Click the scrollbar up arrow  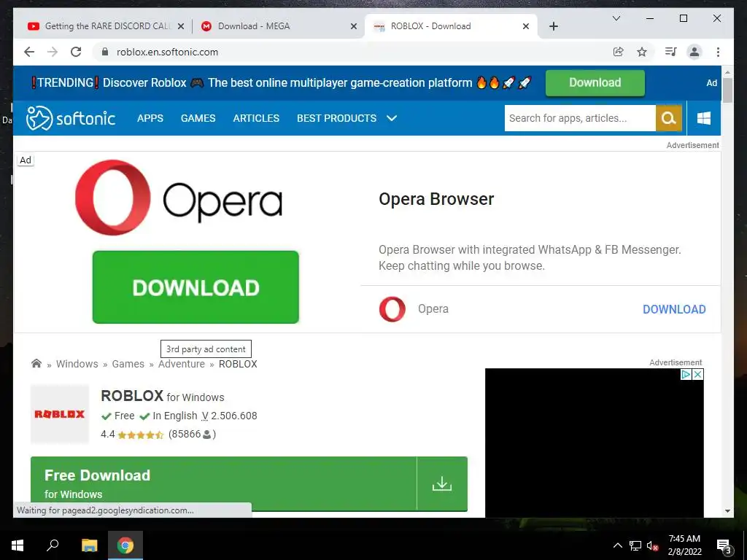[x=727, y=72]
